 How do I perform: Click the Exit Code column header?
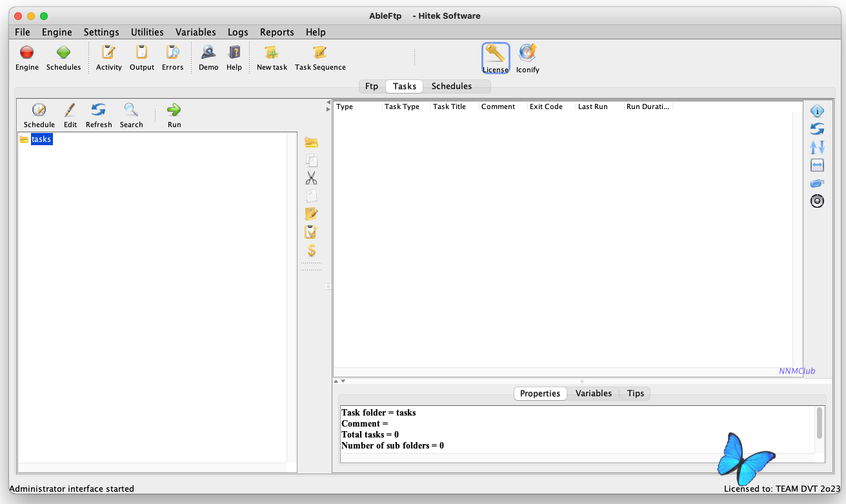(x=551, y=106)
